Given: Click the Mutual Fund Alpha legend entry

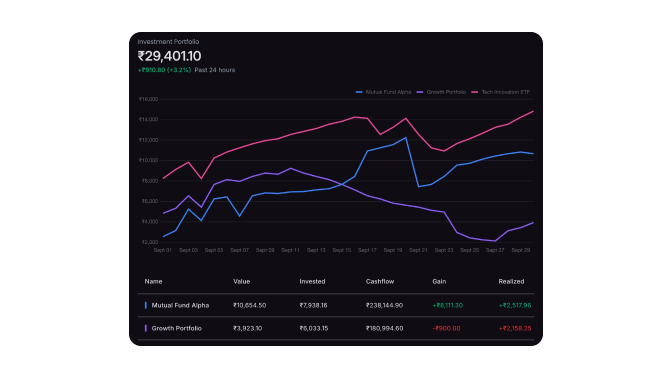Looking at the screenshot, I should 383,92.
